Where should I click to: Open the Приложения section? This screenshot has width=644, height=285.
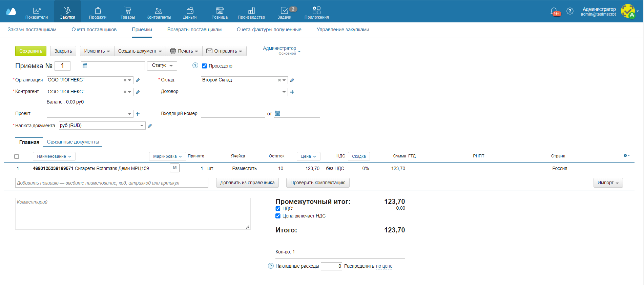316,13
